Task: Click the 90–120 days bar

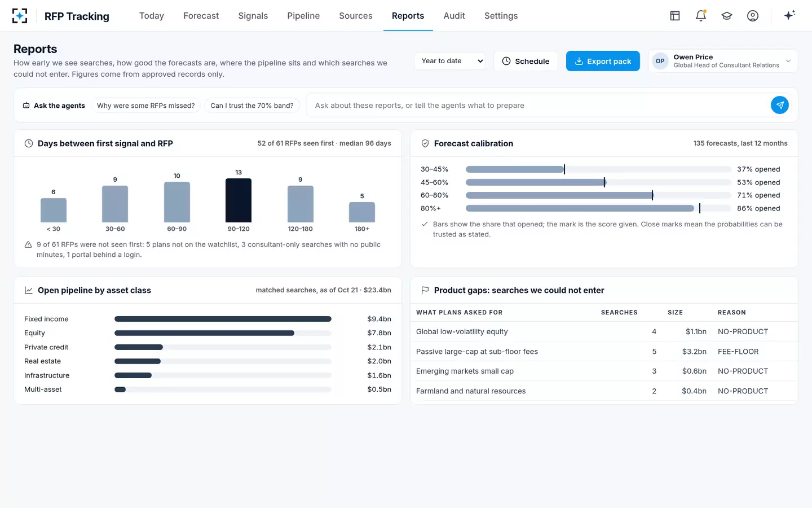Action: [239, 200]
